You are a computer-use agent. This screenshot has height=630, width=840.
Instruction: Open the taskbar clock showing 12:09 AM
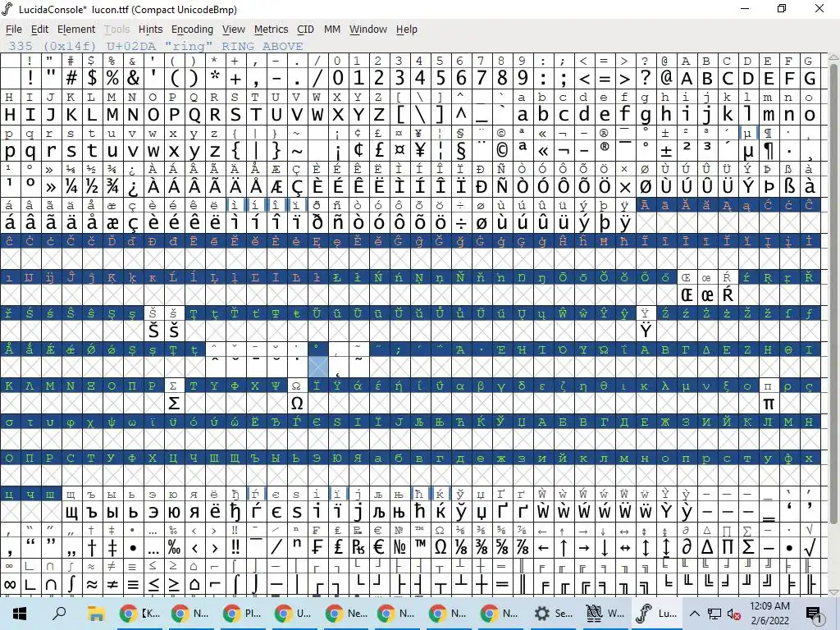pyautogui.click(x=769, y=614)
